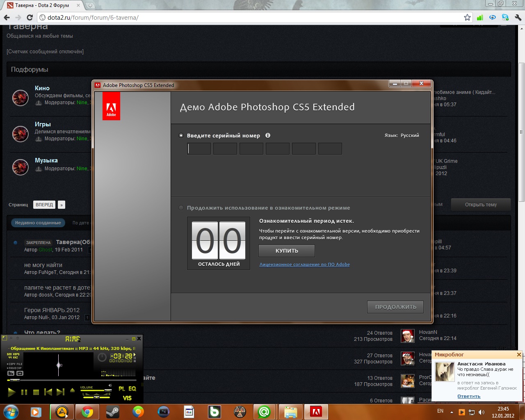Pause the track in AIMP
This screenshot has width=525, height=420.
(x=24, y=393)
